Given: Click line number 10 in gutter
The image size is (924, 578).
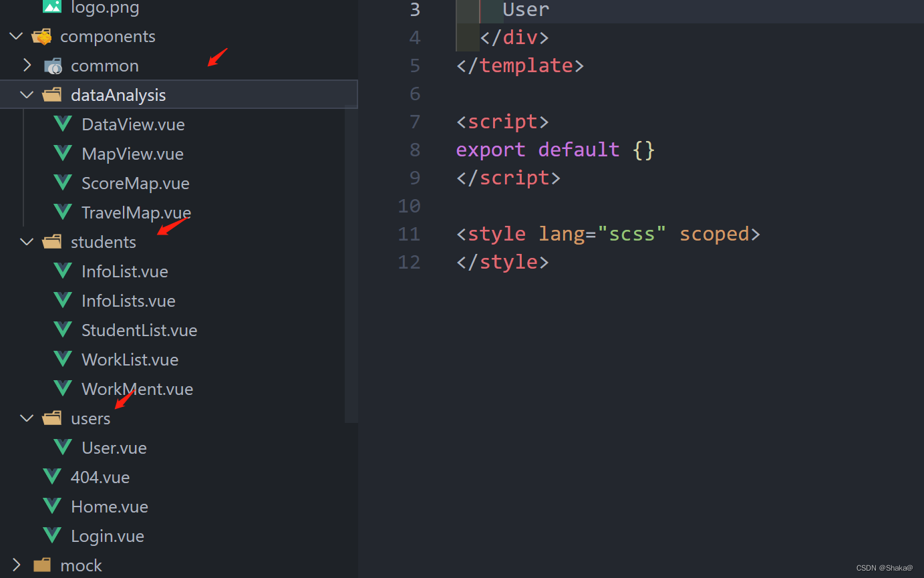Looking at the screenshot, I should click(x=409, y=206).
